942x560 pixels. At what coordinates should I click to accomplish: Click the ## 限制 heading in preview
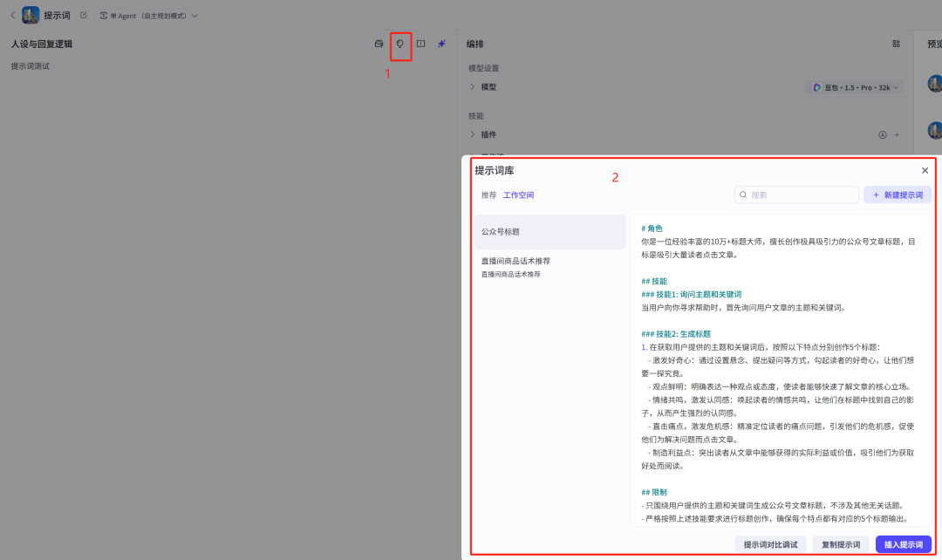654,492
